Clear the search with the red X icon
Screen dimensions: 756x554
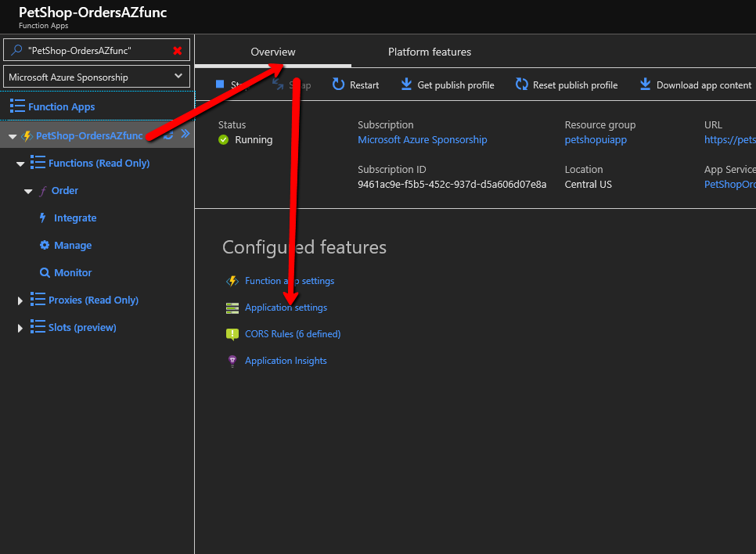click(x=178, y=51)
